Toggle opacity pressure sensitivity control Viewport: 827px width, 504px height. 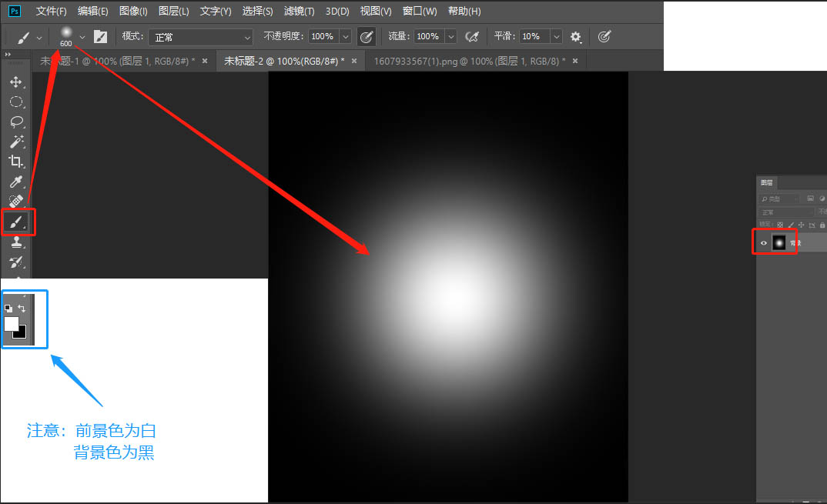pyautogui.click(x=367, y=36)
